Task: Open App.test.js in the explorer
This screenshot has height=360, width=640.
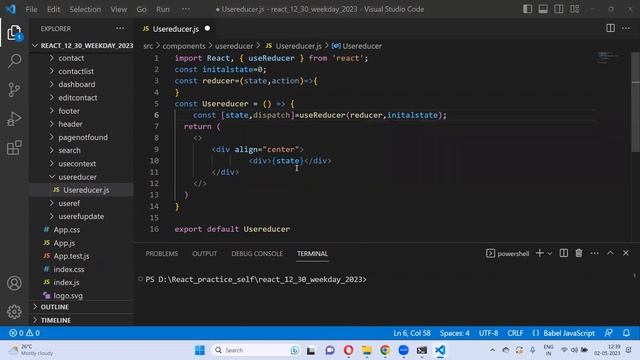Action: [71, 256]
